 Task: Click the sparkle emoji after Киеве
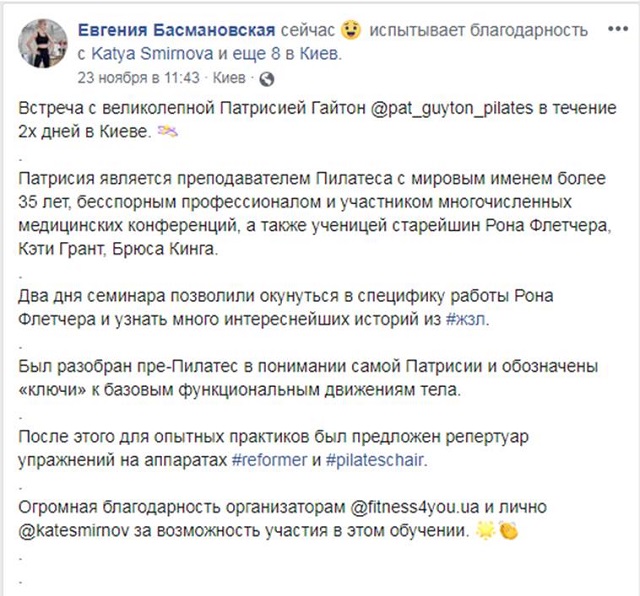click(x=168, y=132)
